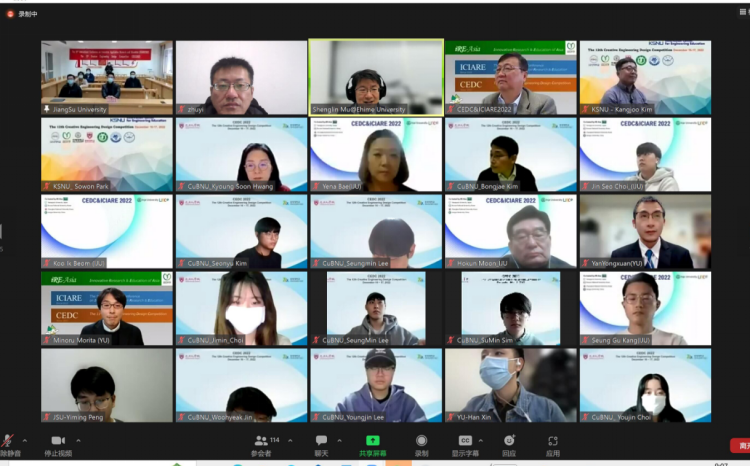
Task: Select the highlighted Shenglin Mu video tile
Action: pyautogui.click(x=375, y=77)
